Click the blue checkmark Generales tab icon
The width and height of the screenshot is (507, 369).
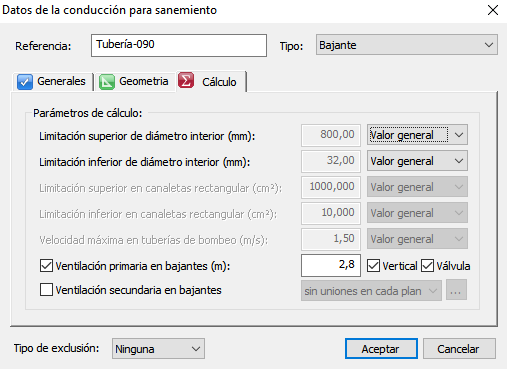pyautogui.click(x=25, y=82)
